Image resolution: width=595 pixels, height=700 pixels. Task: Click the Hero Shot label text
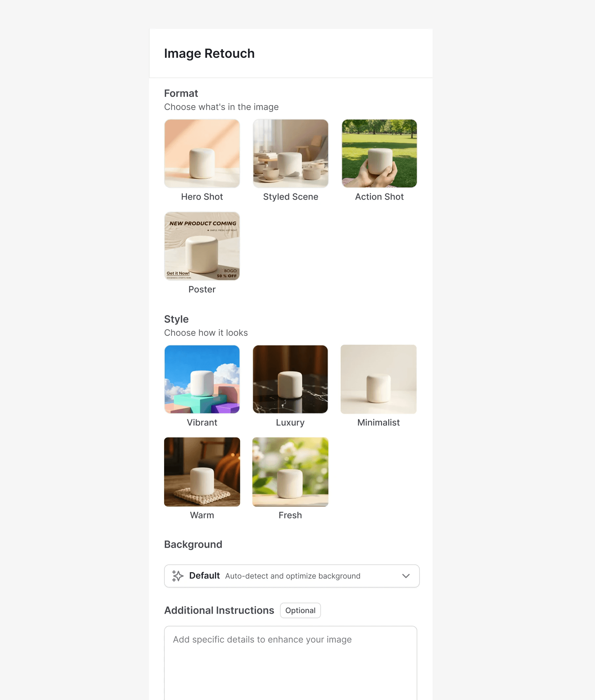coord(202,197)
